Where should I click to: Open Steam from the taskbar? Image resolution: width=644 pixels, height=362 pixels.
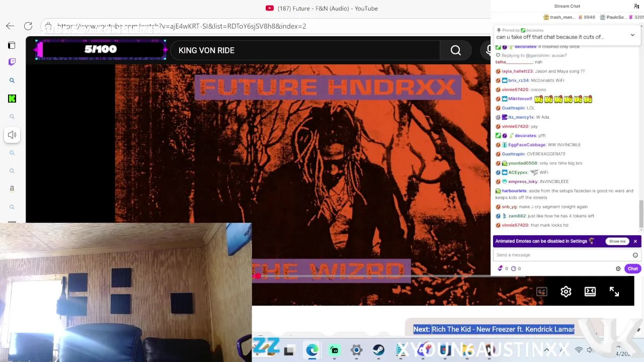(x=378, y=350)
